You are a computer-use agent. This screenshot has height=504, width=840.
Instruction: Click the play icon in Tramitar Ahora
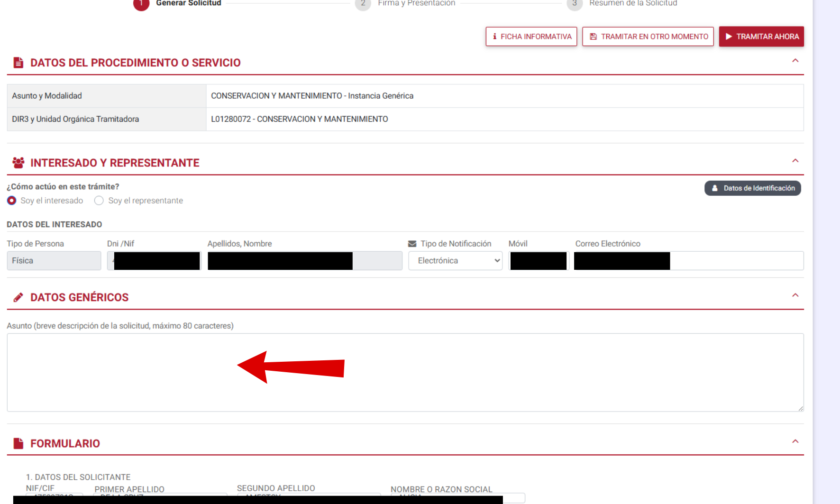point(729,37)
